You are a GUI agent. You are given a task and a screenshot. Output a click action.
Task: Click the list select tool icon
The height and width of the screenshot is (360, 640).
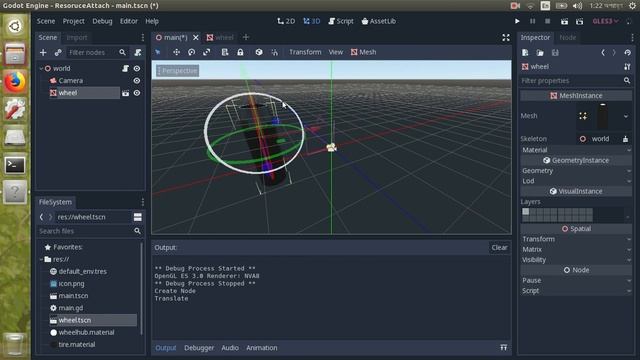225,52
